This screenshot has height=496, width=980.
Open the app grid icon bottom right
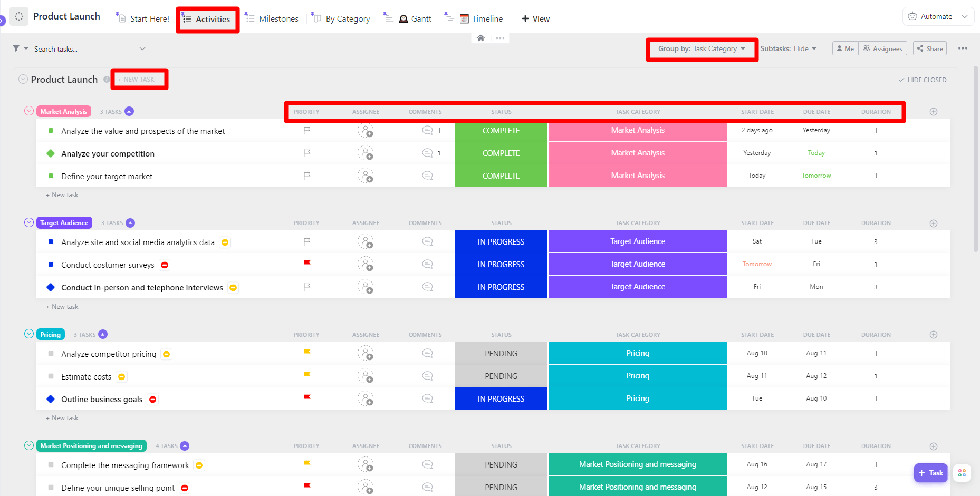(x=962, y=473)
